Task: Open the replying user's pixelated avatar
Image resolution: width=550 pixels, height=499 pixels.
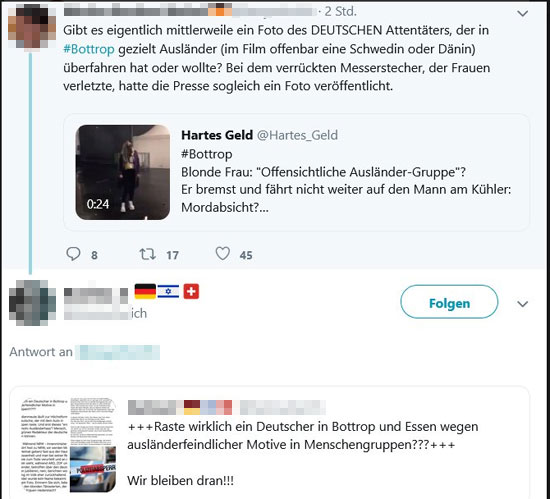Action: tap(32, 303)
